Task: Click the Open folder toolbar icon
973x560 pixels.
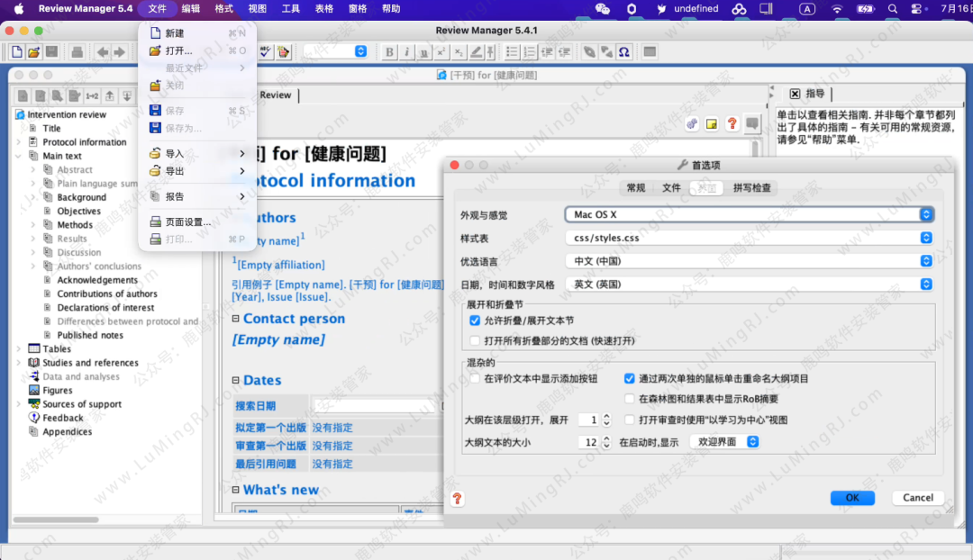Action: click(x=34, y=52)
